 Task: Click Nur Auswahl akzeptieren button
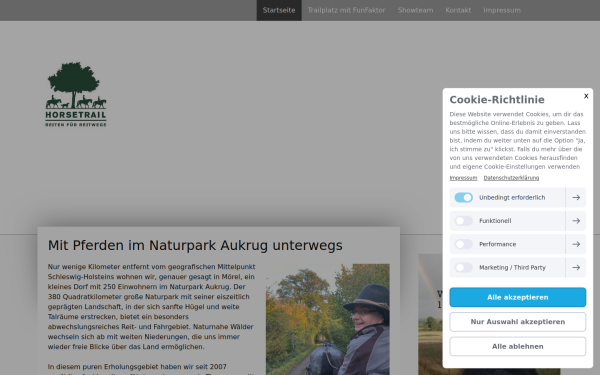[518, 322]
